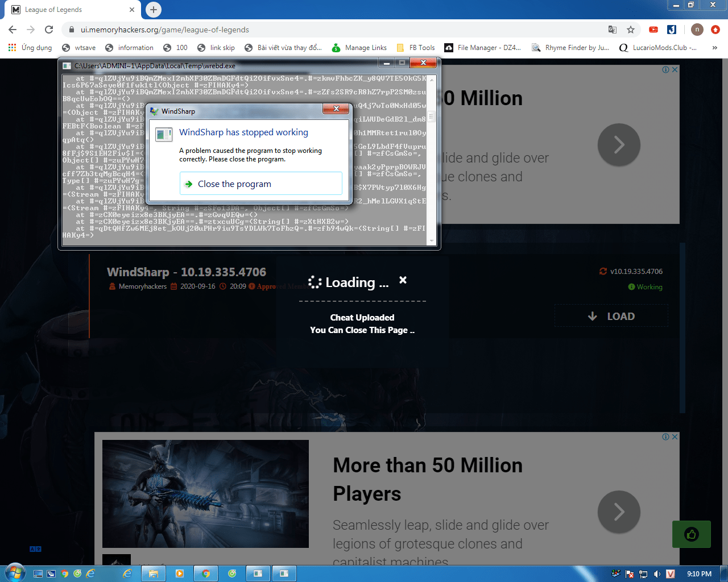Screen dimensions: 728x582
Task: Click the WindSharp - 10.19.335.4706 title
Action: [x=187, y=272]
